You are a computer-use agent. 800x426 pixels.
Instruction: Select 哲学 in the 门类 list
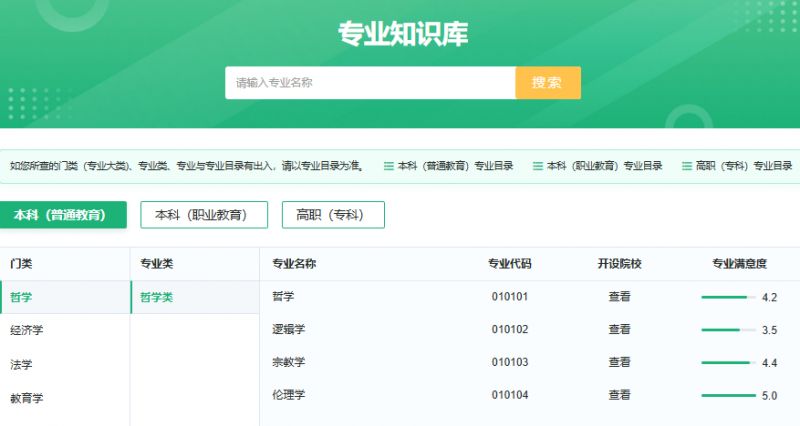tap(21, 297)
